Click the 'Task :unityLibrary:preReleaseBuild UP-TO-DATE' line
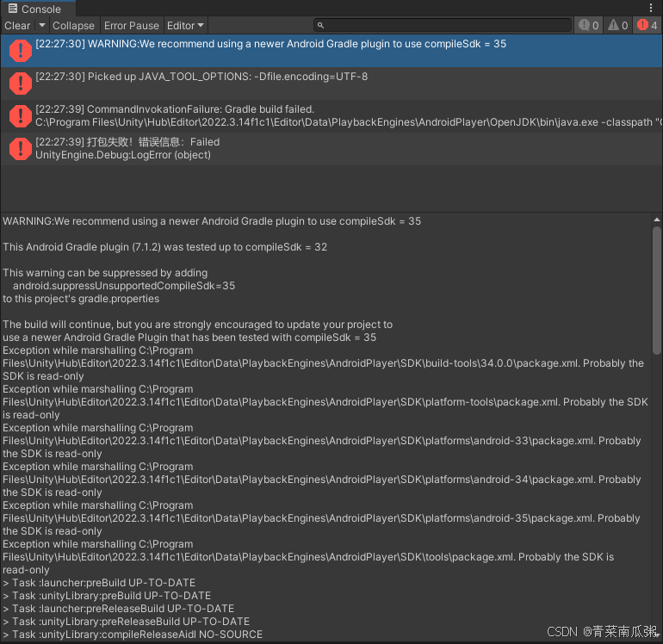 coord(127,622)
